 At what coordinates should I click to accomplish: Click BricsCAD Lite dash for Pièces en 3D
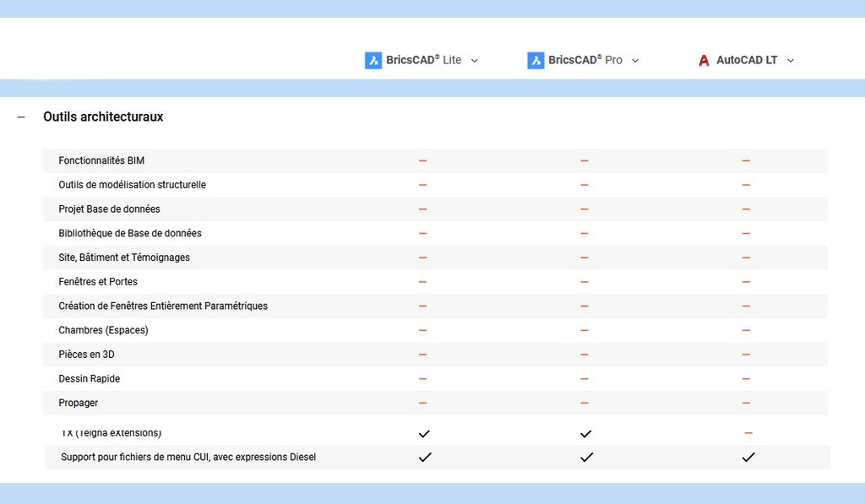(422, 355)
